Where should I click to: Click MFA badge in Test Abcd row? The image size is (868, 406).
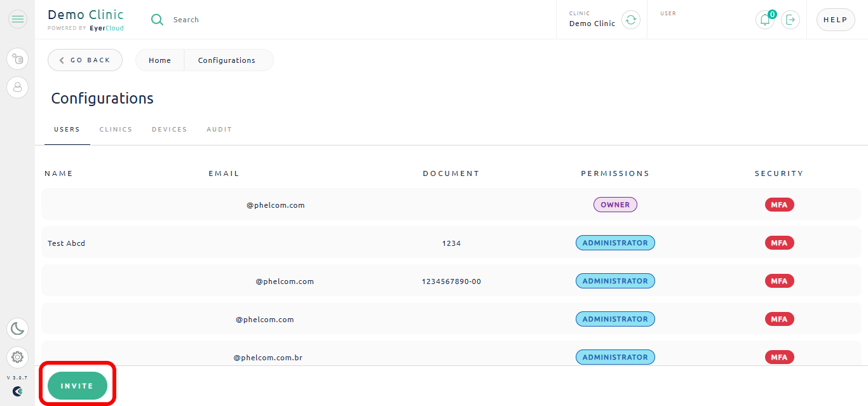click(x=779, y=243)
